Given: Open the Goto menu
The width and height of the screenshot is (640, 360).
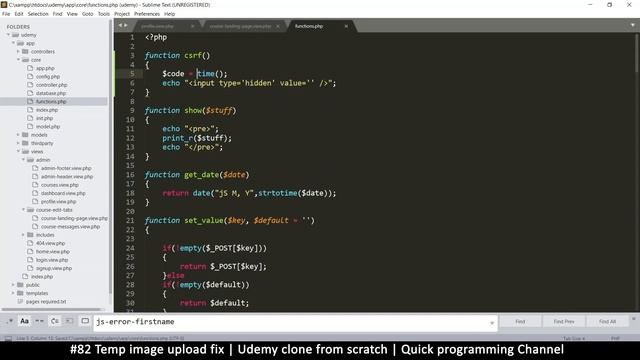Looking at the screenshot, I should tap(88, 14).
